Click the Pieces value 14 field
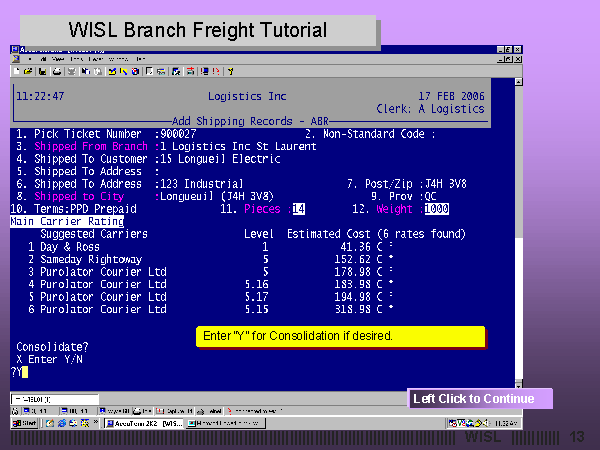The height and width of the screenshot is (450, 600). point(298,209)
